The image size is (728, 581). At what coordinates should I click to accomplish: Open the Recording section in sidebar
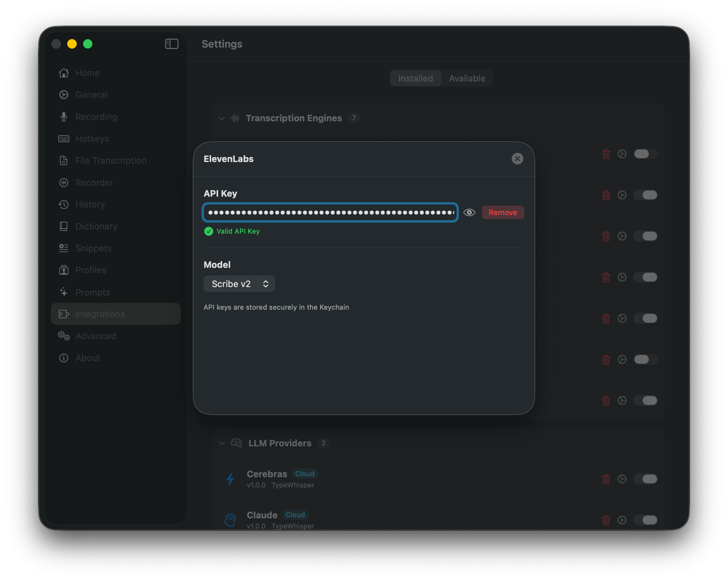(x=64, y=116)
